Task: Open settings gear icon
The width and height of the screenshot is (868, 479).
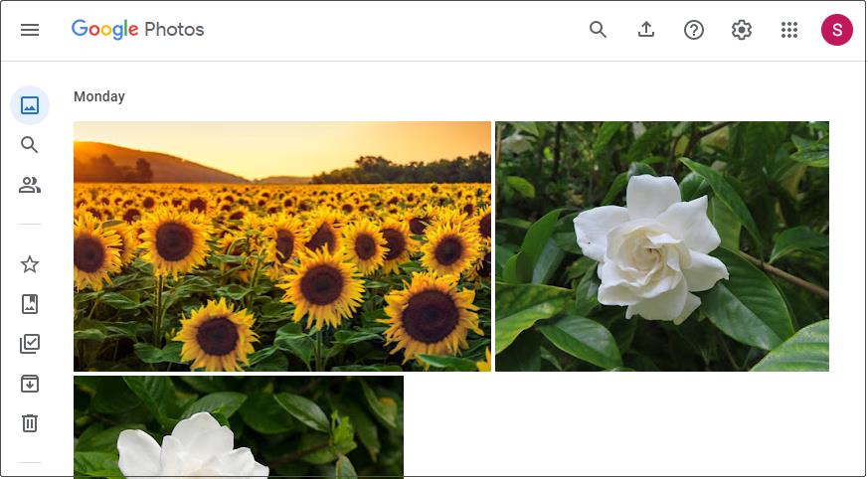Action: (x=742, y=30)
